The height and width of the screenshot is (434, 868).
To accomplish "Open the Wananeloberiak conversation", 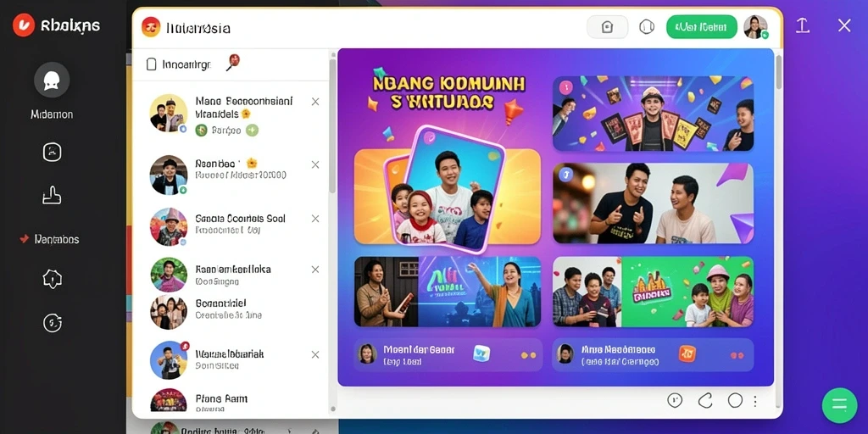I will 231,359.
